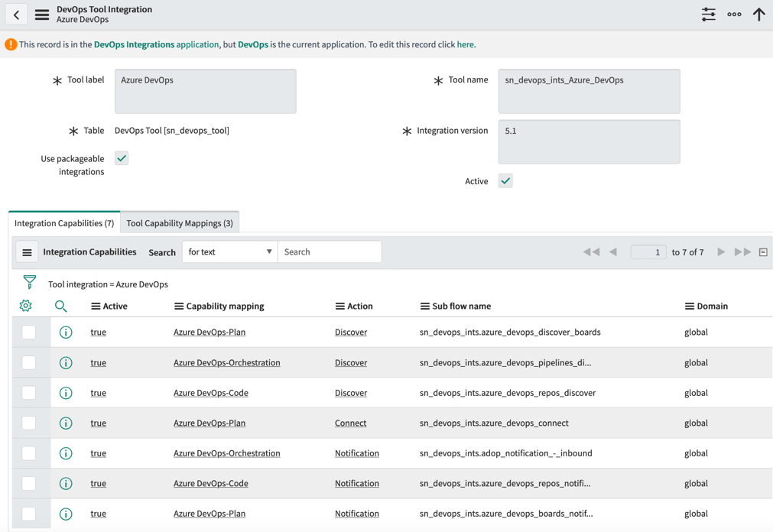Screen dimensions: 773x532
Task: Open Action column header menu
Action: click(340, 307)
